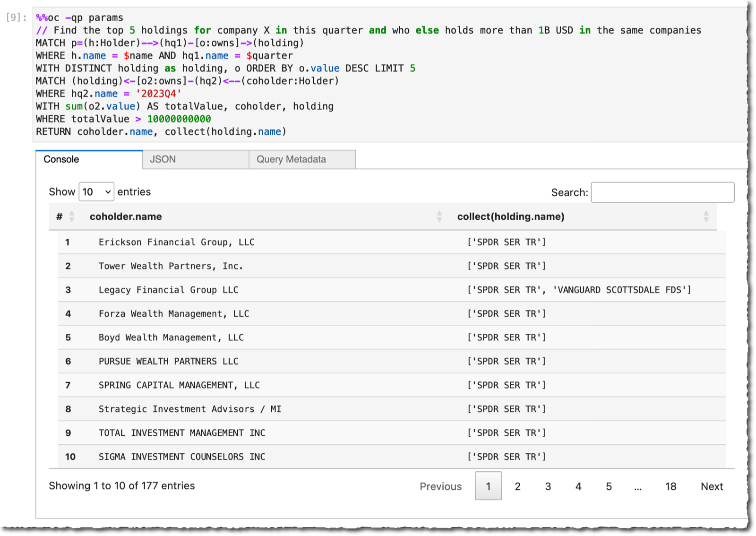The image size is (756, 536).
Task: Jump to last page 18
Action: [670, 486]
